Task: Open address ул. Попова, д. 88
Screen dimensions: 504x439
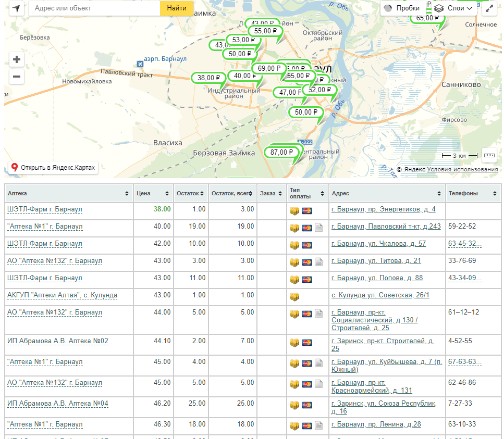Action: point(377,278)
